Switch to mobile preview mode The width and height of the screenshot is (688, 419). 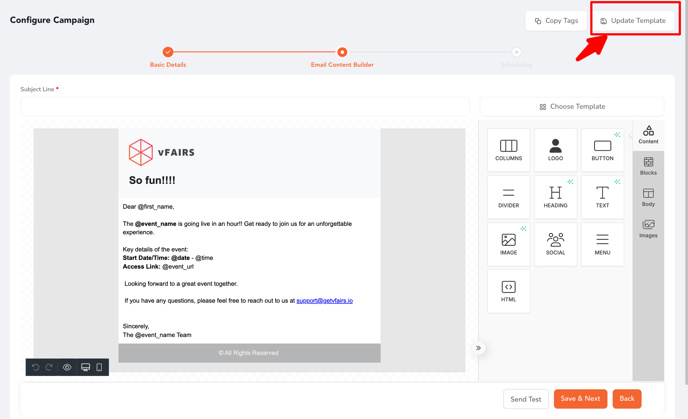click(99, 367)
